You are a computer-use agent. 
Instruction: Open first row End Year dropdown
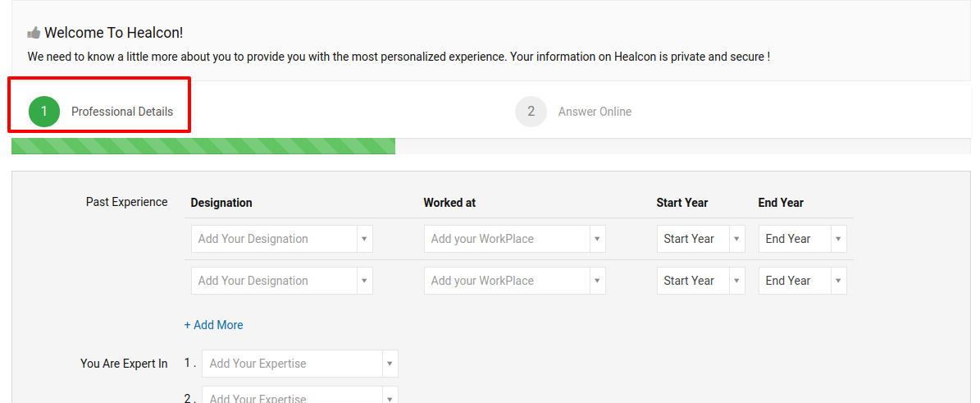point(803,239)
